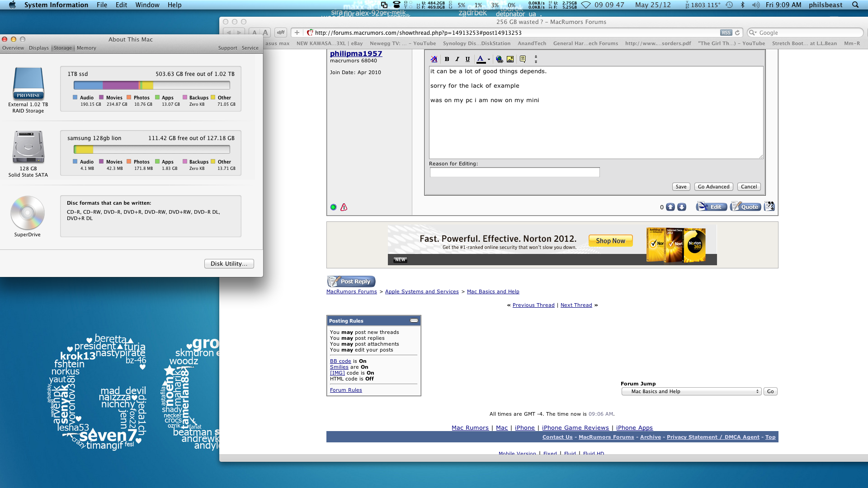The image size is (868, 488).
Task: Toggle bold formatting in post editor
Action: (447, 59)
